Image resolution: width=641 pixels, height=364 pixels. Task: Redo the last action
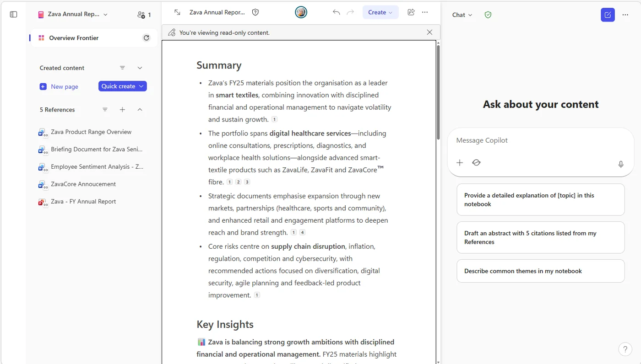350,12
